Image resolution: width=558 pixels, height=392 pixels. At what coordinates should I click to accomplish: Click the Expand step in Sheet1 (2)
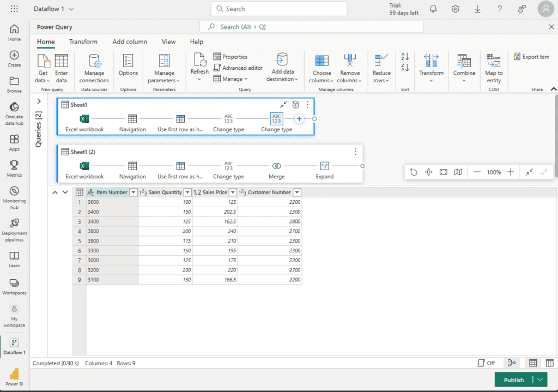[x=325, y=166]
